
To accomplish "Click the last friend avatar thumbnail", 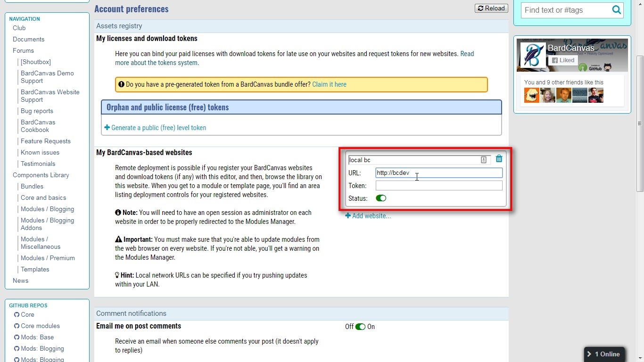I will pos(596,95).
